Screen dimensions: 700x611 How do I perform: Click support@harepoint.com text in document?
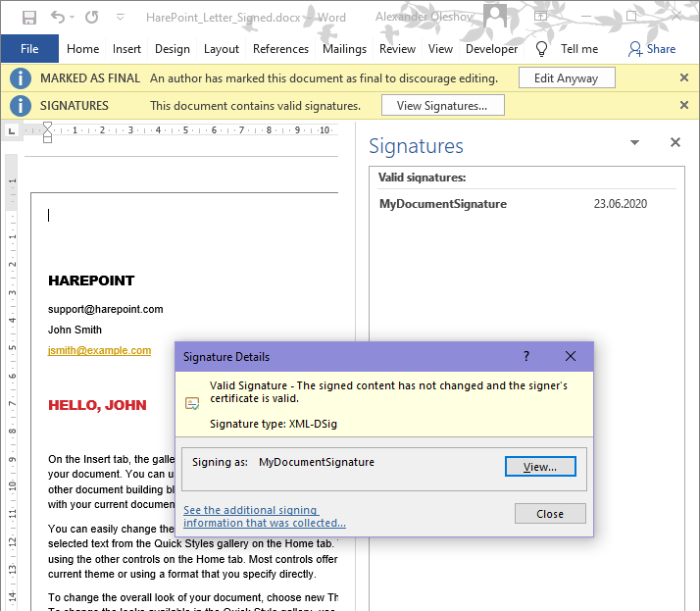click(105, 309)
